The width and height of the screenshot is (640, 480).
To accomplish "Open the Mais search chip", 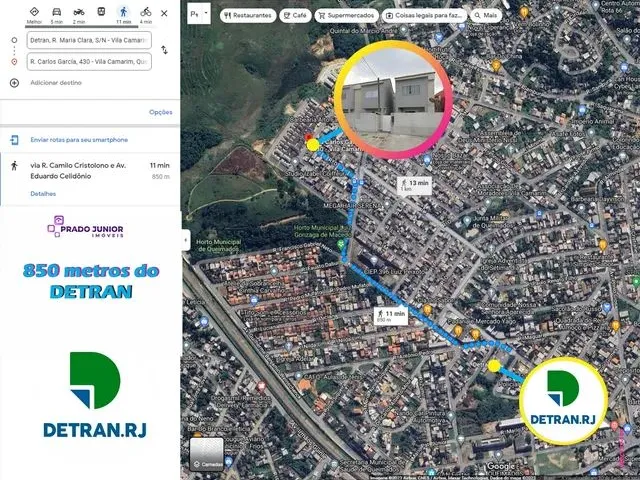I will (486, 16).
